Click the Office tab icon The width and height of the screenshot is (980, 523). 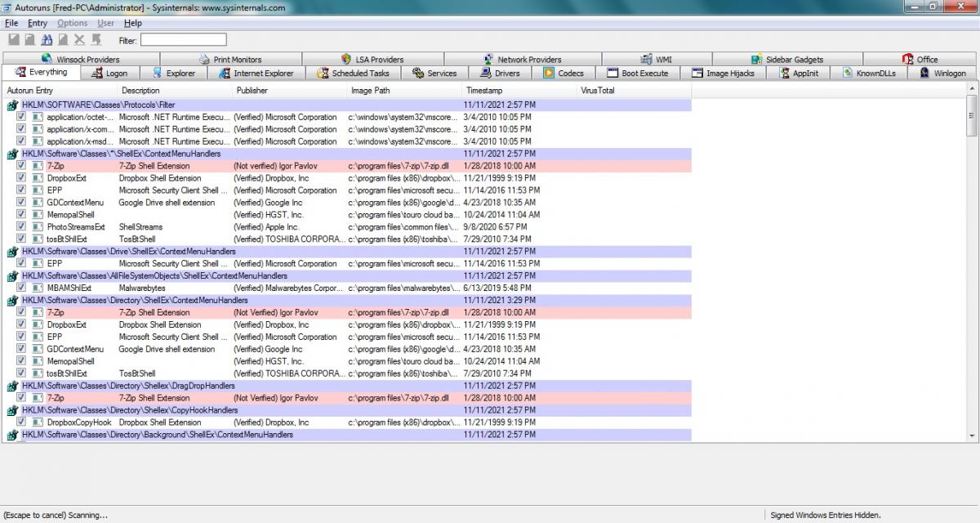tap(908, 59)
